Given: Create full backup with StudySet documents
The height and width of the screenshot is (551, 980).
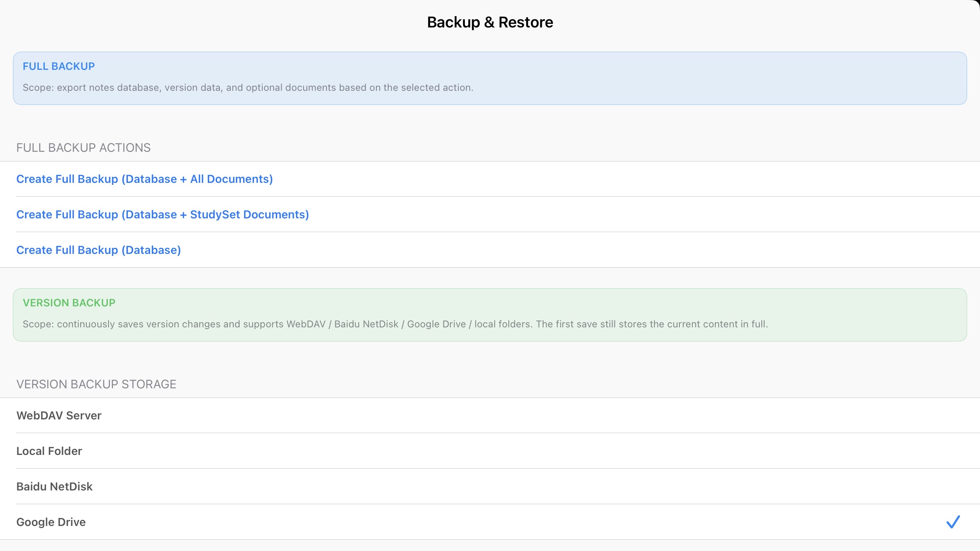Looking at the screenshot, I should [163, 214].
